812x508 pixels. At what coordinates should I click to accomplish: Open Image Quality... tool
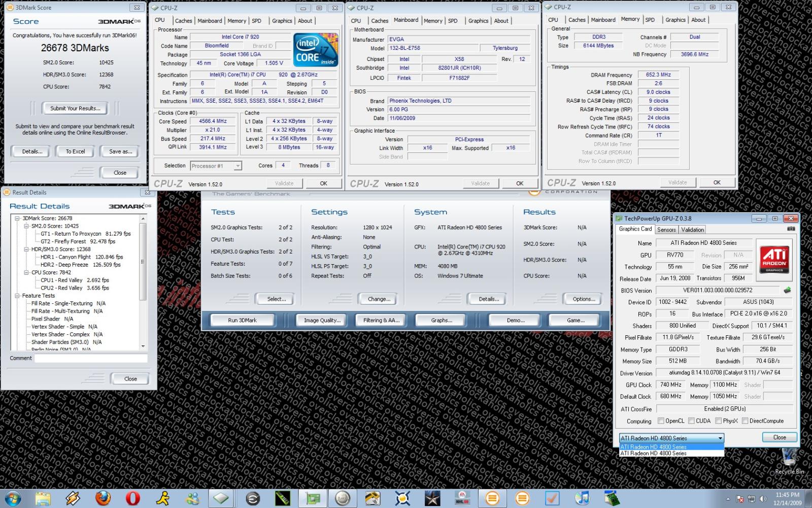point(322,320)
